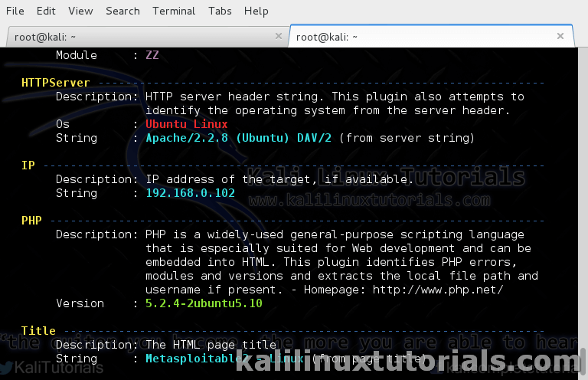Open the File menu
The height and width of the screenshot is (380, 588).
(15, 11)
